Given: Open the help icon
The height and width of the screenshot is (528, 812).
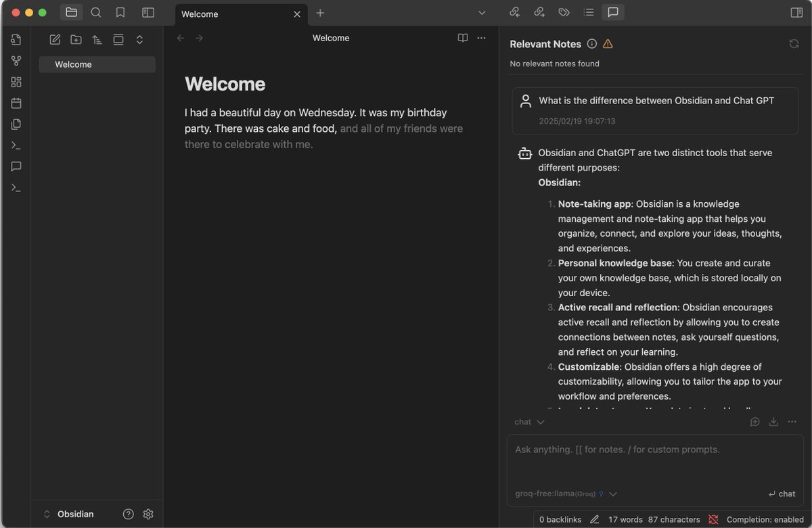Looking at the screenshot, I should (x=129, y=514).
